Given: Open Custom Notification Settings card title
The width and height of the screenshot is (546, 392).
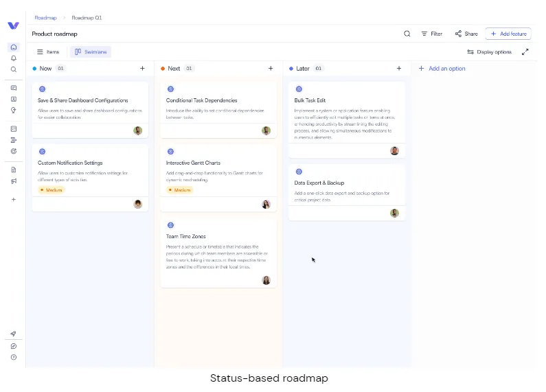Looking at the screenshot, I should (70, 163).
